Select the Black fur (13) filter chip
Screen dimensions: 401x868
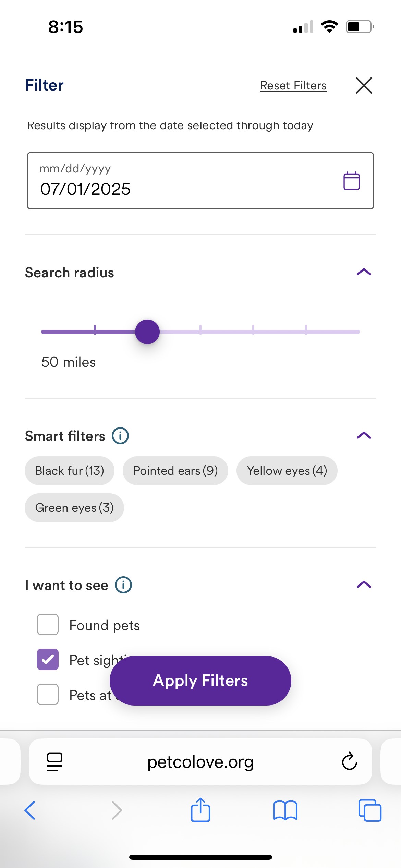pos(70,471)
